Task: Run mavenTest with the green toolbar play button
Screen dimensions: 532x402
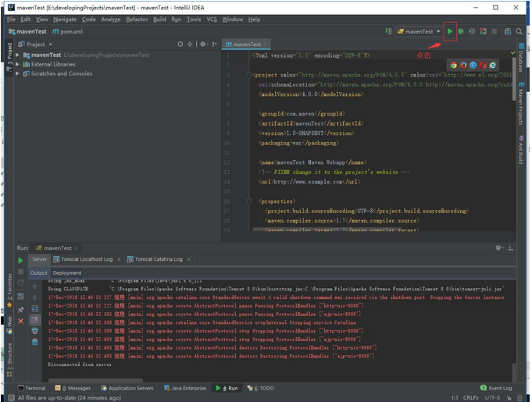Action: point(449,31)
